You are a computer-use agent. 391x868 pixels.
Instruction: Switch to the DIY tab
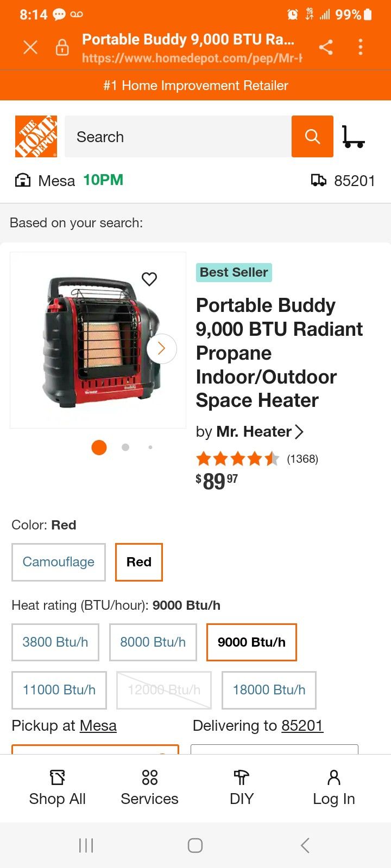click(x=242, y=787)
